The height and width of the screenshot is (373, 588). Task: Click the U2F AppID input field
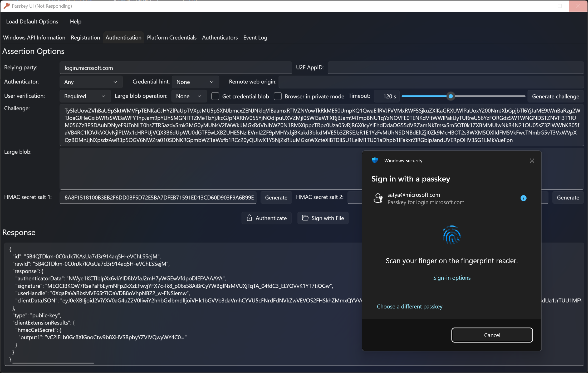pos(456,68)
